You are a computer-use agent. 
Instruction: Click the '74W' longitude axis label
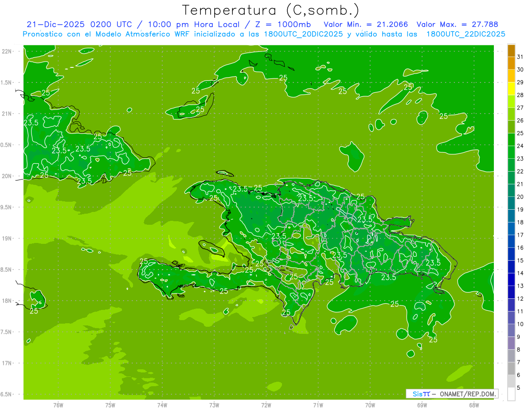162,405
